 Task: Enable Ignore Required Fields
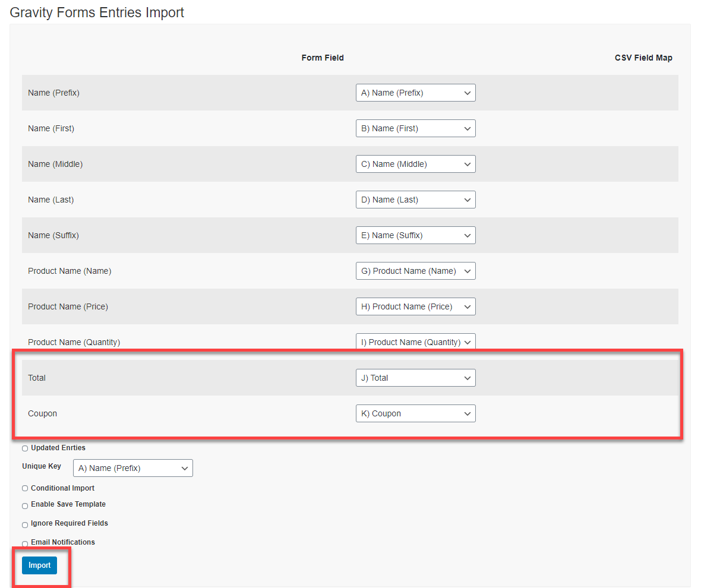pyautogui.click(x=24, y=524)
